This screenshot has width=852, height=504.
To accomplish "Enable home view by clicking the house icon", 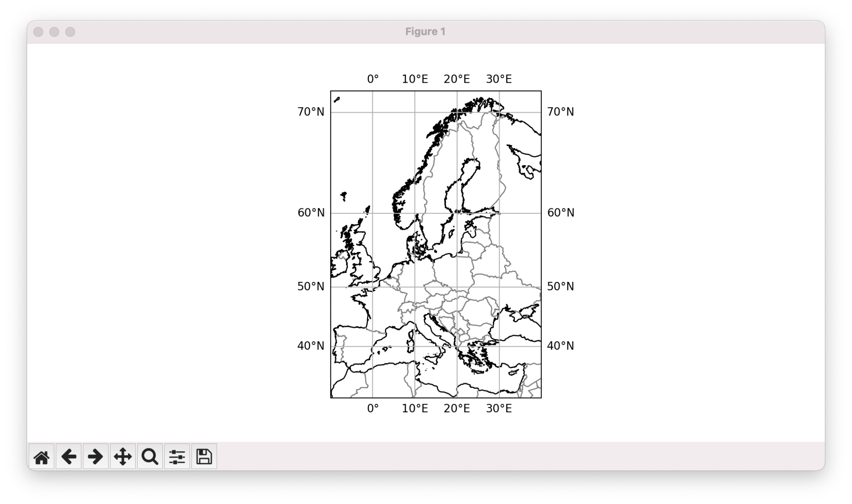I will 42,457.
